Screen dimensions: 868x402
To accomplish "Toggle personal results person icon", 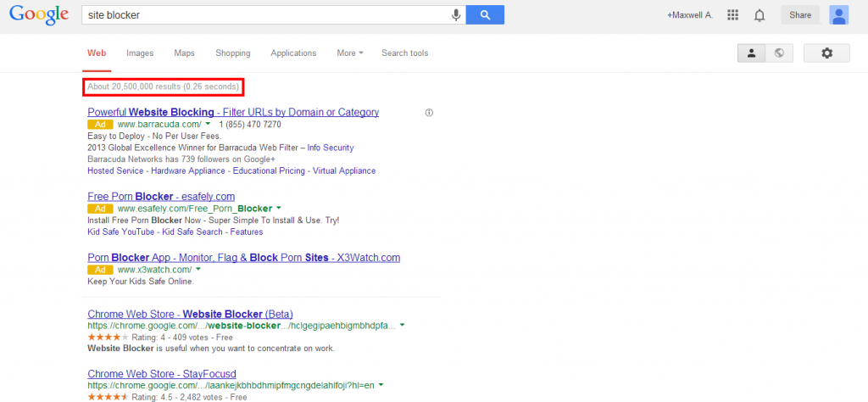I will [752, 53].
